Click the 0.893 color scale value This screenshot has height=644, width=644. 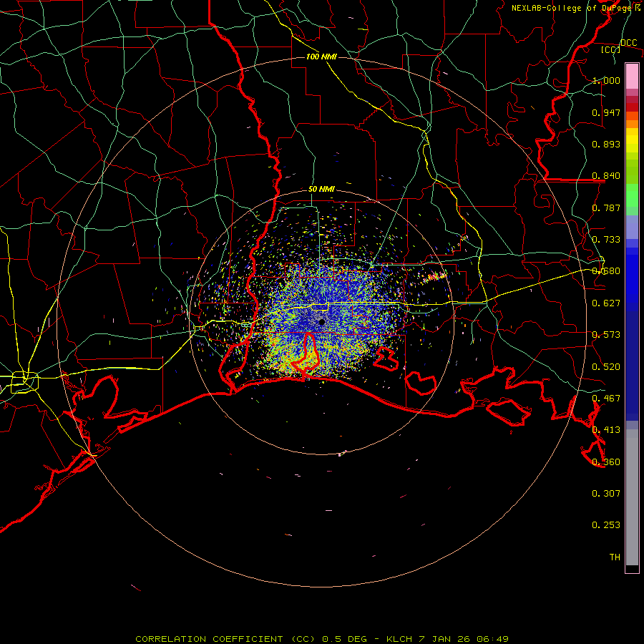[606, 144]
